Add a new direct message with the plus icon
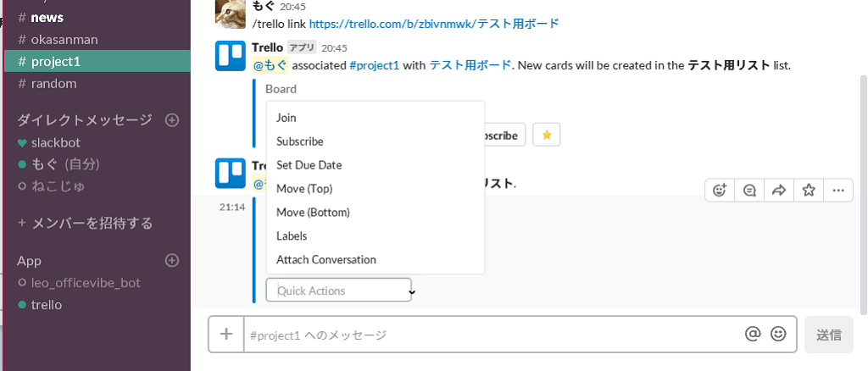Screen dimensions: 868x371 coord(172,120)
